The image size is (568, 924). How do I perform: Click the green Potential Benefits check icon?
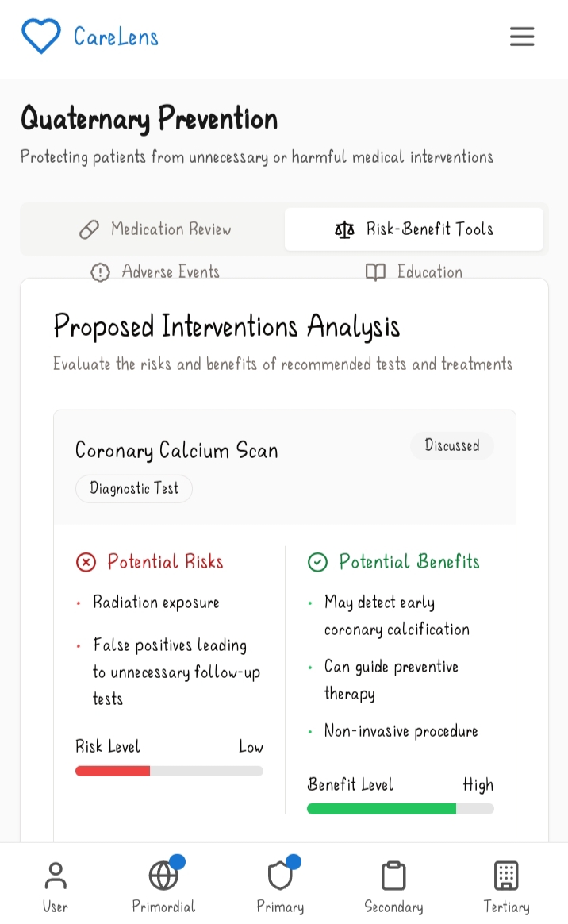[x=317, y=562]
